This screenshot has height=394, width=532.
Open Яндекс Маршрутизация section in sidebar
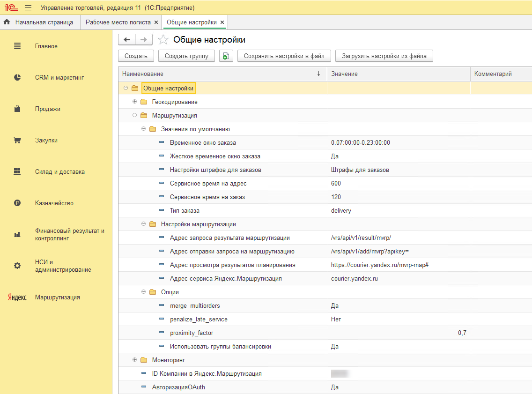[x=57, y=297]
